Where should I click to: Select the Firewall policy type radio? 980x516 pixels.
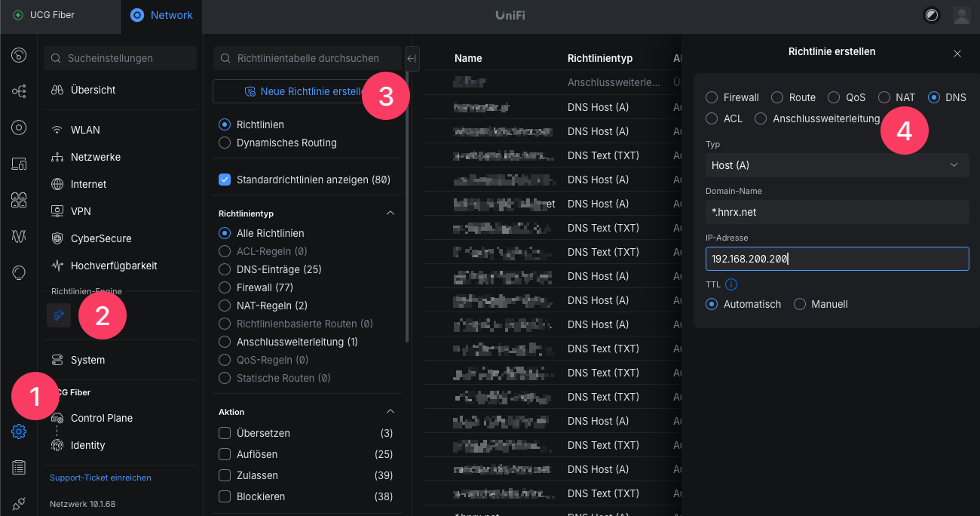tap(712, 97)
